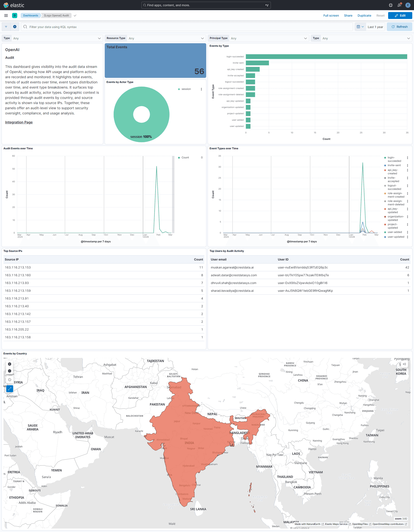Open legend options for login-succeeded
Image resolution: width=414 pixels, height=532 pixels.
point(407,158)
